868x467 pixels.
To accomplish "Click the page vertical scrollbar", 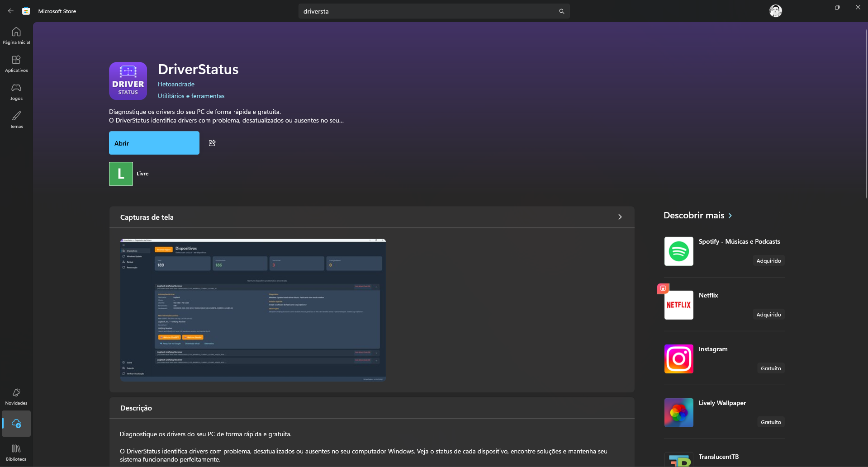I will [866, 113].
